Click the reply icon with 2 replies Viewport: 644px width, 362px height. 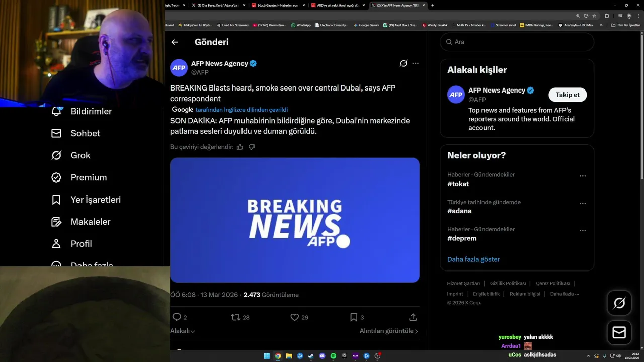177,317
